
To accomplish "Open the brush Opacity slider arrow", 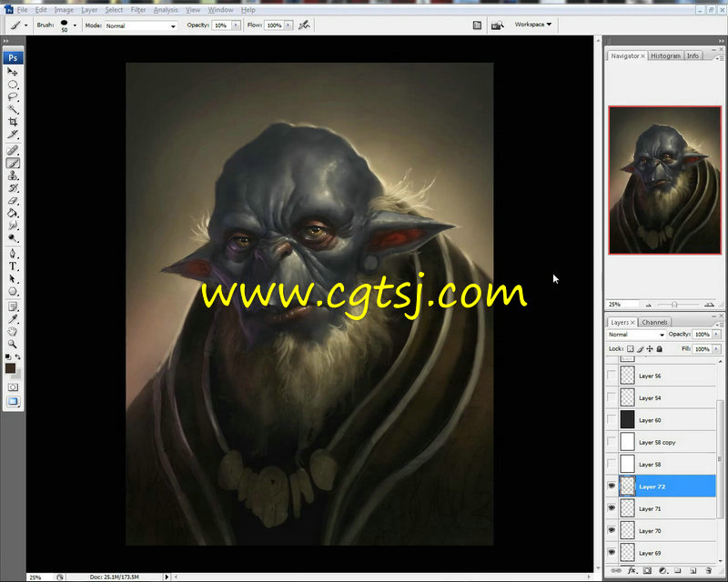I will click(x=236, y=25).
